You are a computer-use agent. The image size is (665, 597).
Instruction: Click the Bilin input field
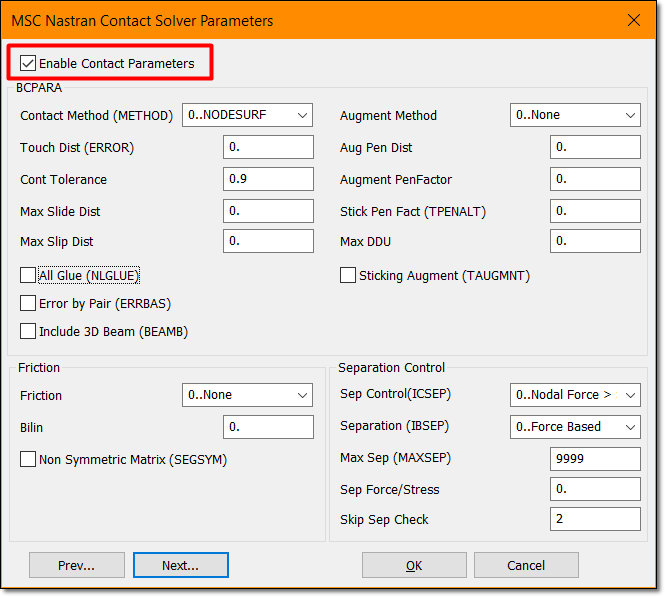[268, 427]
